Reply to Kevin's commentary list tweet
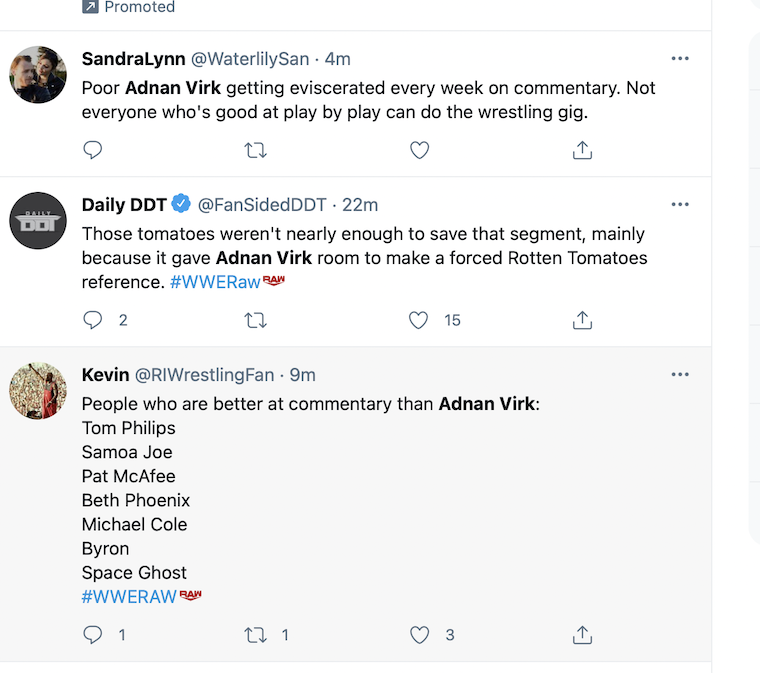The height and width of the screenshot is (673, 760). 93,634
